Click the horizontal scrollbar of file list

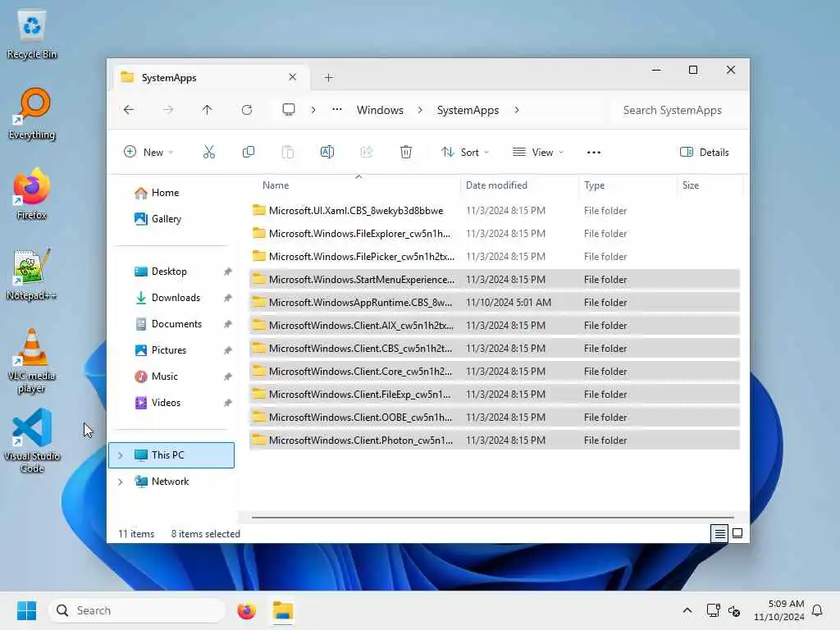coord(492,518)
